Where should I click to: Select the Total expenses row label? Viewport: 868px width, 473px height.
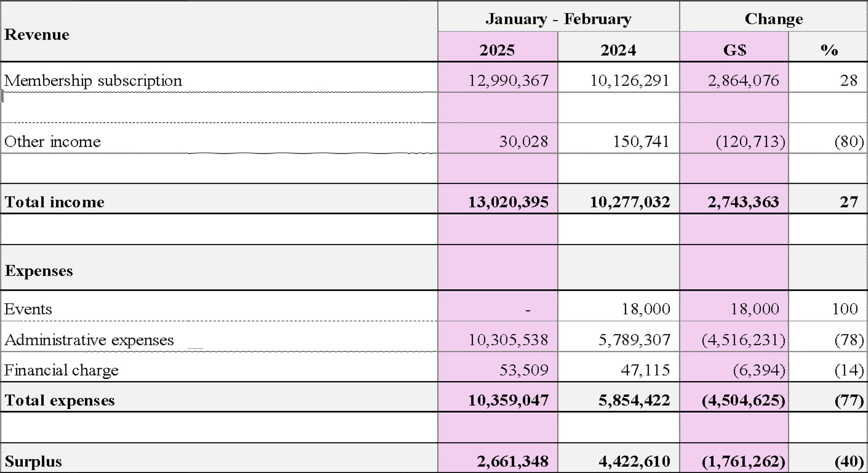(x=59, y=400)
